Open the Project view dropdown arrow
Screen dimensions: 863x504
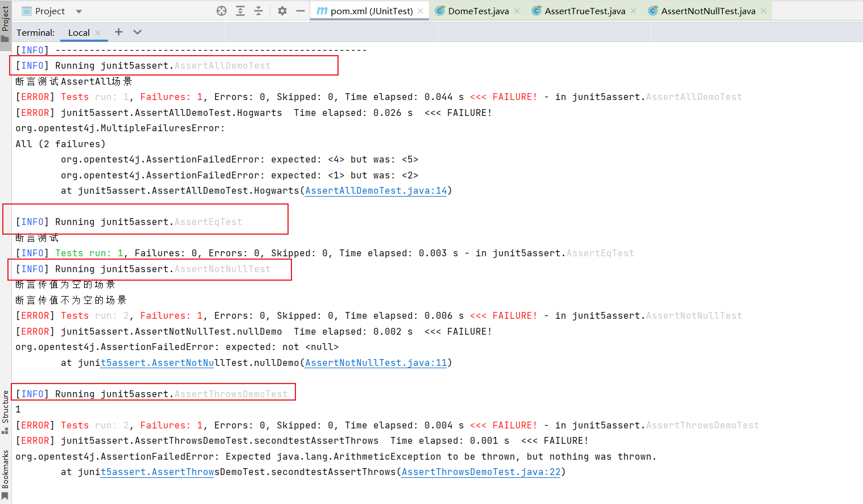pyautogui.click(x=79, y=11)
